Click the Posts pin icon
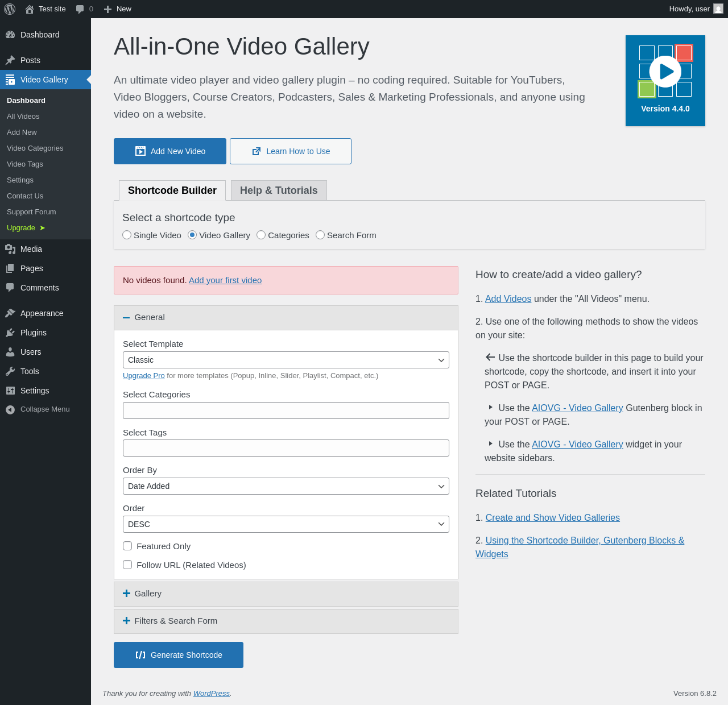The width and height of the screenshot is (728, 705). (10, 60)
